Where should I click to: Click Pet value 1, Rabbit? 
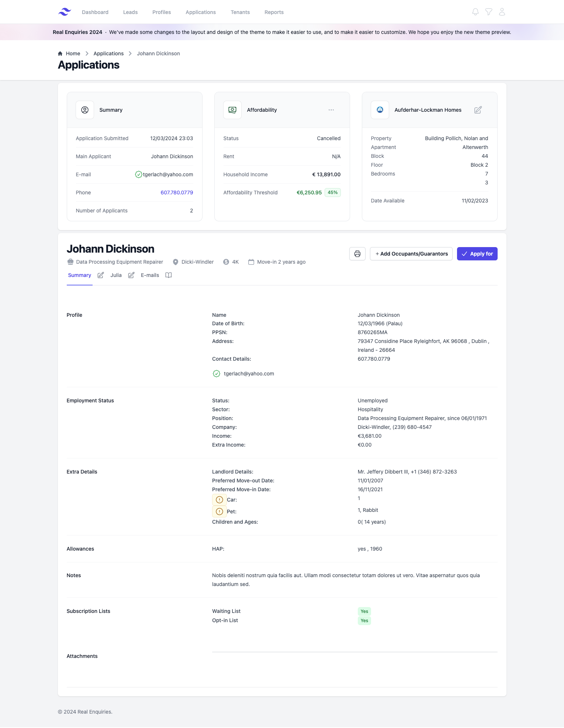[x=368, y=510]
